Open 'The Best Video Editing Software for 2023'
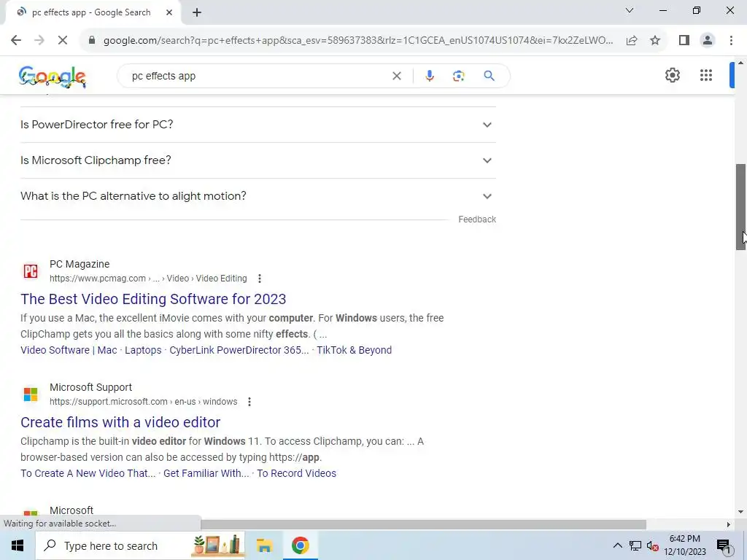This screenshot has height=560, width=747. tap(153, 299)
